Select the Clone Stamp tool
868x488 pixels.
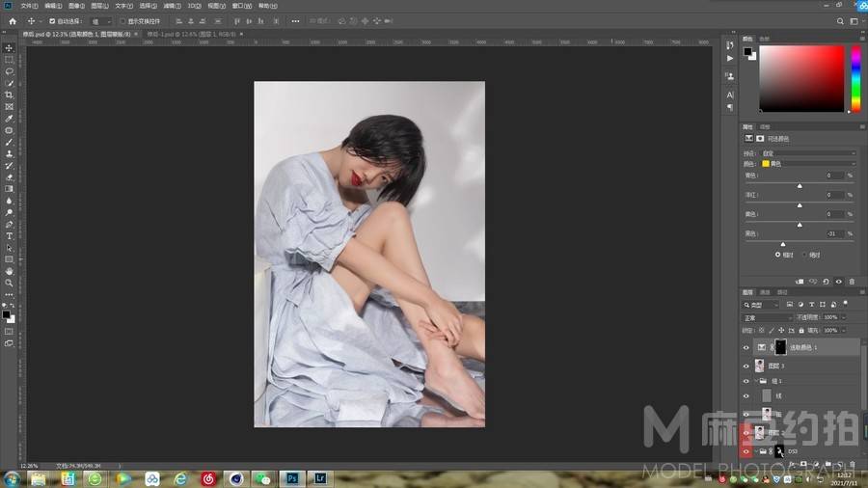click(x=9, y=153)
